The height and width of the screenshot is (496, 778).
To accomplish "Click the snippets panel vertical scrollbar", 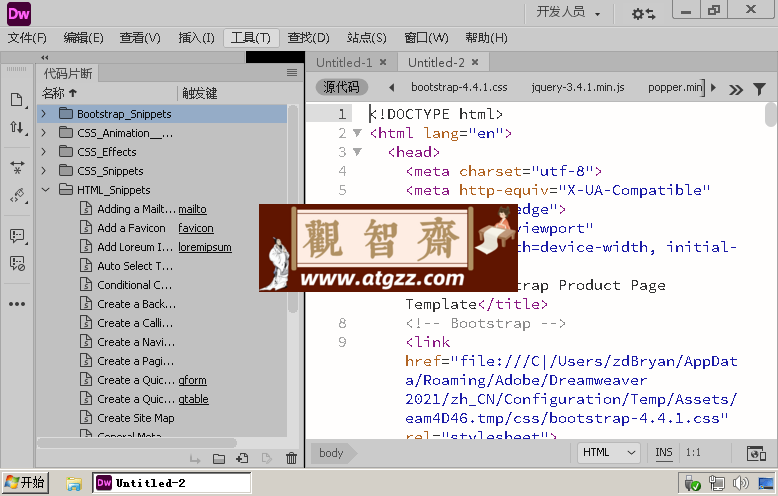I will [x=293, y=208].
